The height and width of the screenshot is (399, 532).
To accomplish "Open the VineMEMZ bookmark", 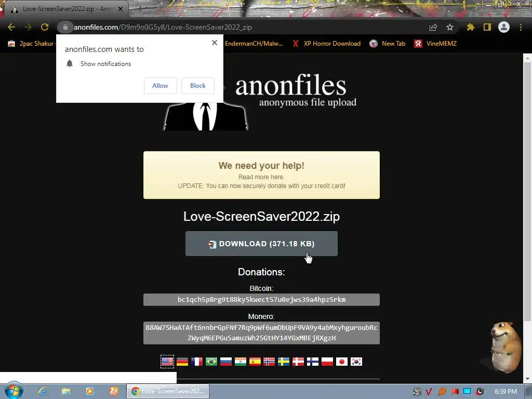I will tap(436, 44).
